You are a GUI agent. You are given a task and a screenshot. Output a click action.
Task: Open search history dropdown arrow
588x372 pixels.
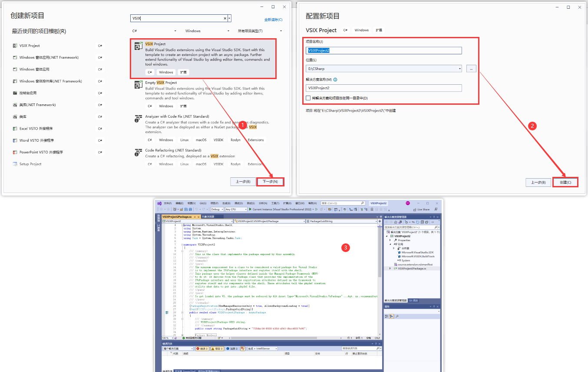tap(229, 19)
